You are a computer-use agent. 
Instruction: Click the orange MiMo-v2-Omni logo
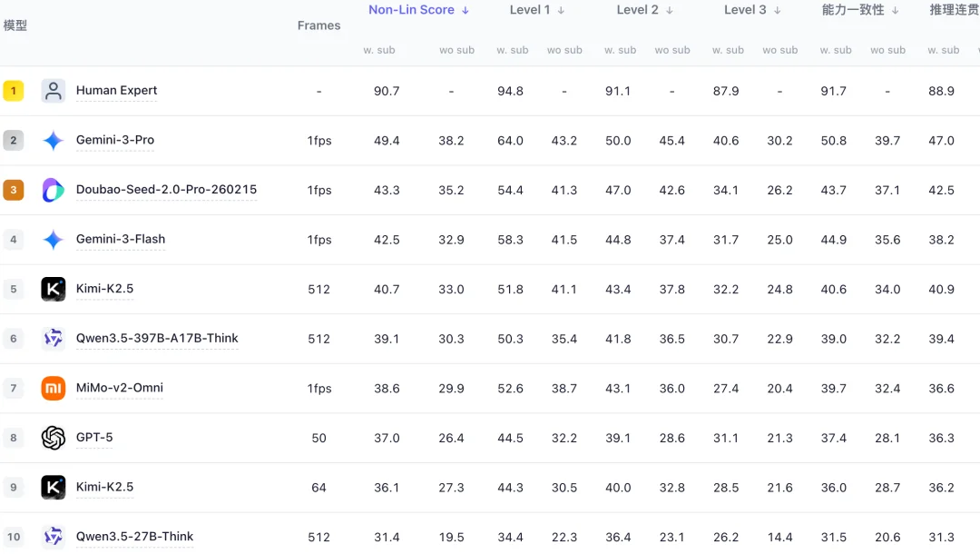coord(54,388)
